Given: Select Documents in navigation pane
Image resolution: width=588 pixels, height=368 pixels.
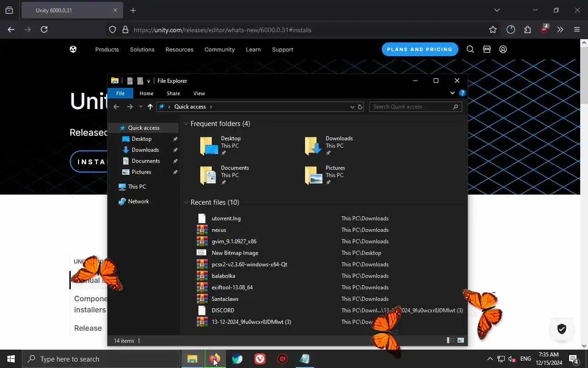Looking at the screenshot, I should (146, 161).
